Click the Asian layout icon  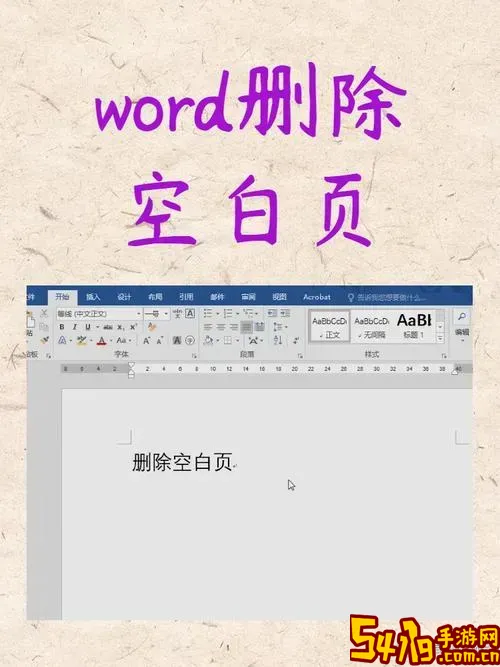(x=253, y=340)
